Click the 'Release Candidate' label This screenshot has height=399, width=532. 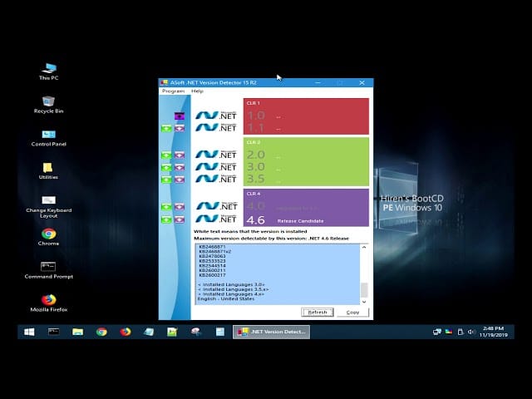tap(300, 221)
